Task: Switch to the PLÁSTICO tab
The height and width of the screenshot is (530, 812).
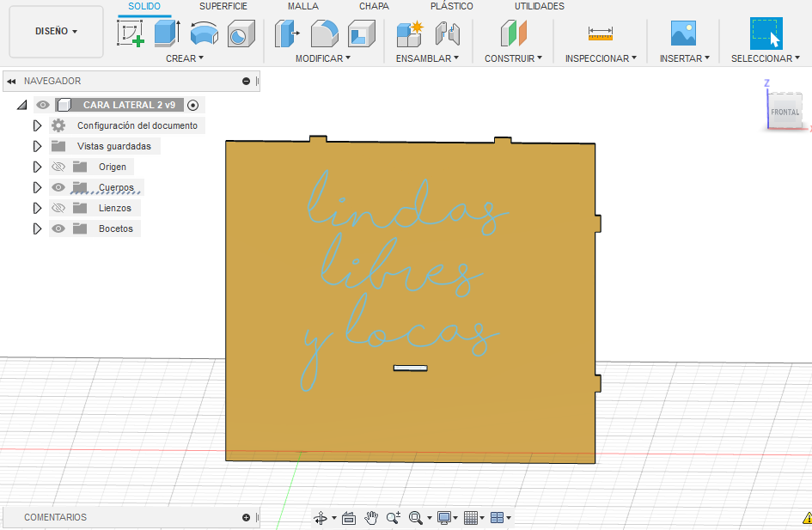Action: [452, 6]
